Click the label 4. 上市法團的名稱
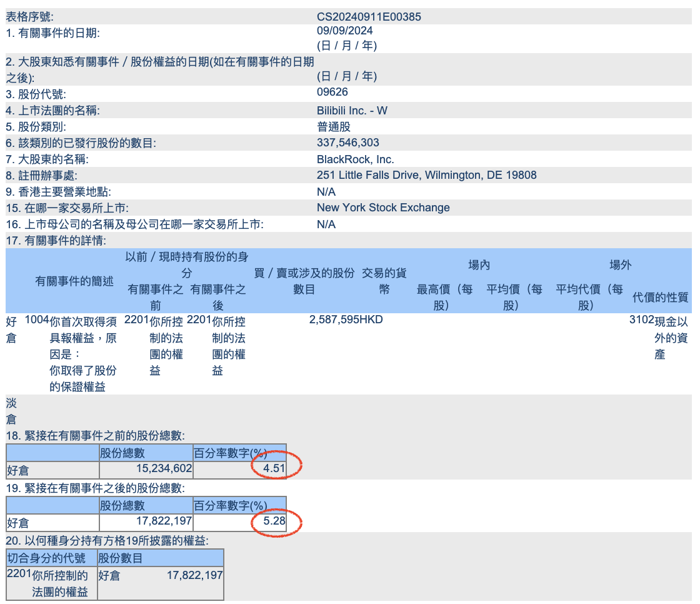The width and height of the screenshot is (700, 604). point(52,110)
